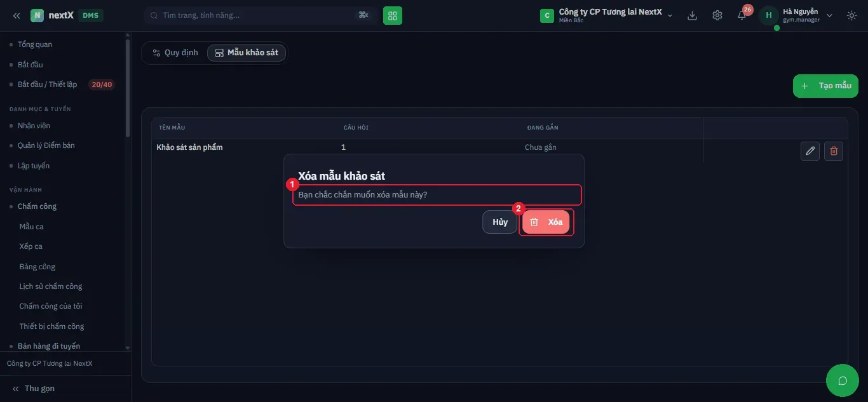
Task: Click TÊN MẪU column header
Action: pos(172,128)
